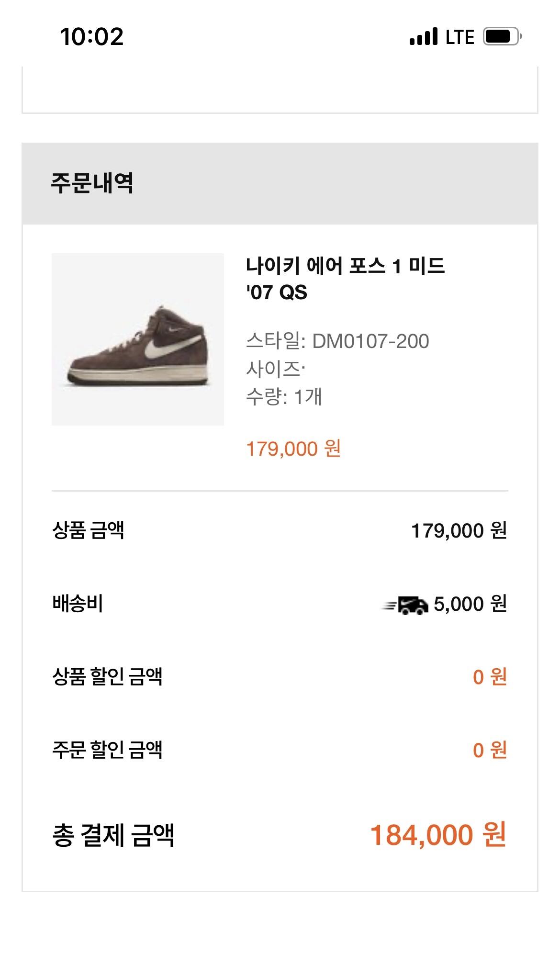
Task: Tap the 총 결제 금액 label
Action: coord(113,835)
